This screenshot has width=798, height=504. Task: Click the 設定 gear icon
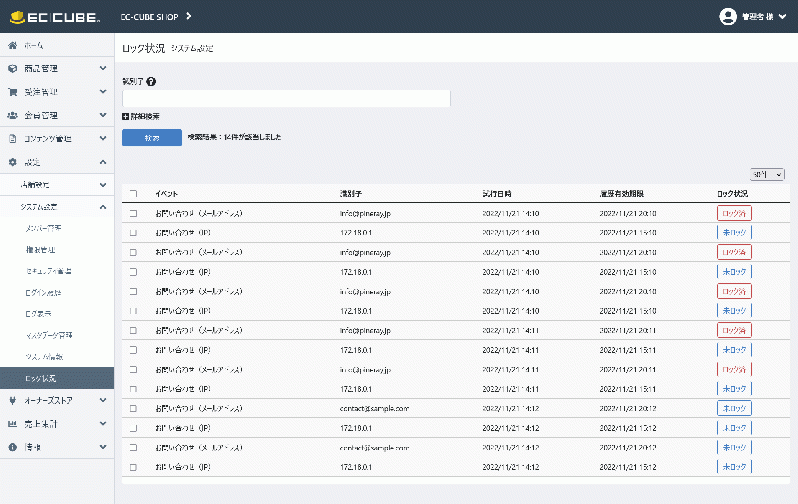pos(13,162)
